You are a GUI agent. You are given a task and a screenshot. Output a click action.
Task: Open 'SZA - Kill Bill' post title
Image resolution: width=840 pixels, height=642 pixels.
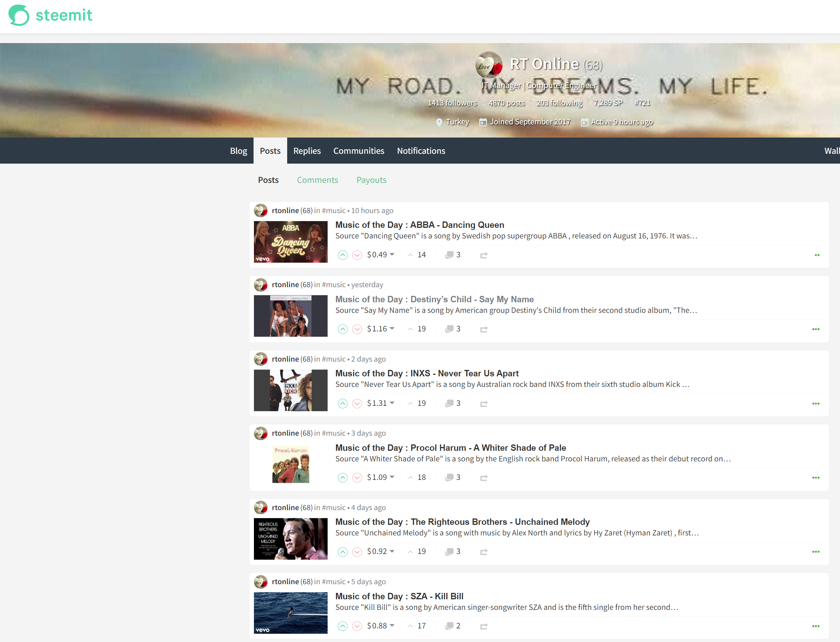tap(399, 597)
